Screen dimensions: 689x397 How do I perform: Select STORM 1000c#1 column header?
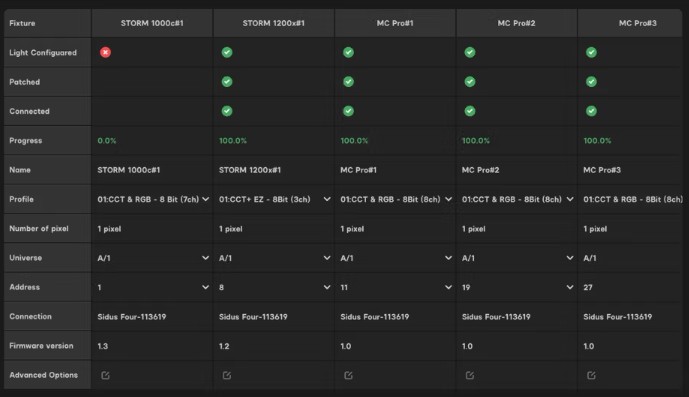click(x=152, y=23)
